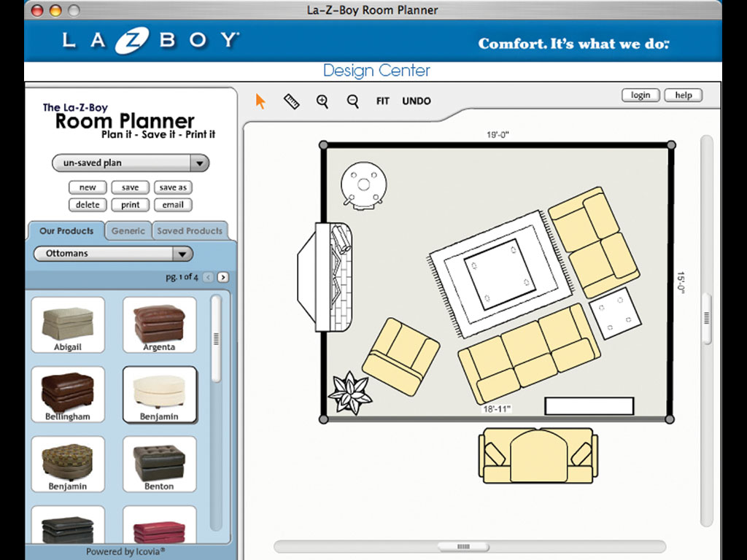This screenshot has width=747, height=560.
Task: Go to next products page arrow
Action: coord(222,277)
